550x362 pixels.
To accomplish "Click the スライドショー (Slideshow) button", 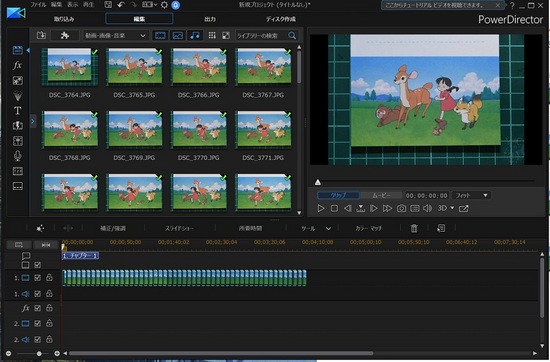I will (179, 228).
